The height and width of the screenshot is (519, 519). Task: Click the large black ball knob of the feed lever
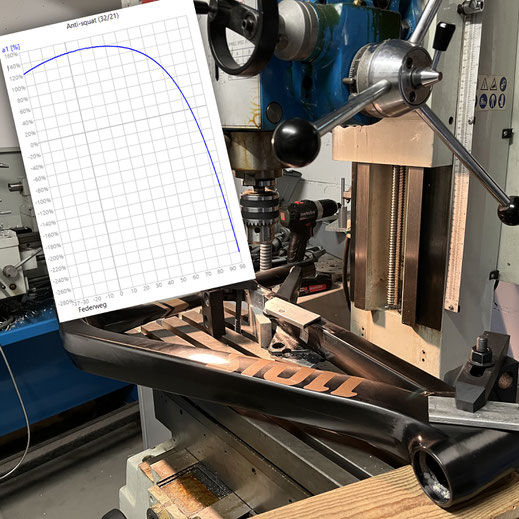tap(296, 142)
